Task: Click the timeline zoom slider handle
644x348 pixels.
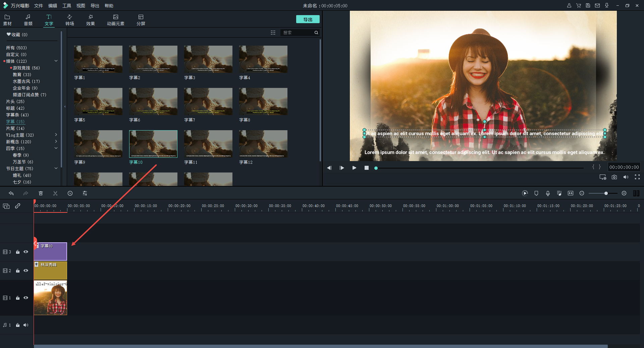Action: [606, 193]
